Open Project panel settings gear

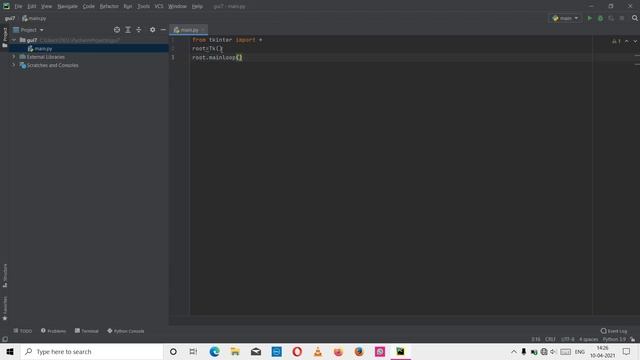click(x=152, y=30)
